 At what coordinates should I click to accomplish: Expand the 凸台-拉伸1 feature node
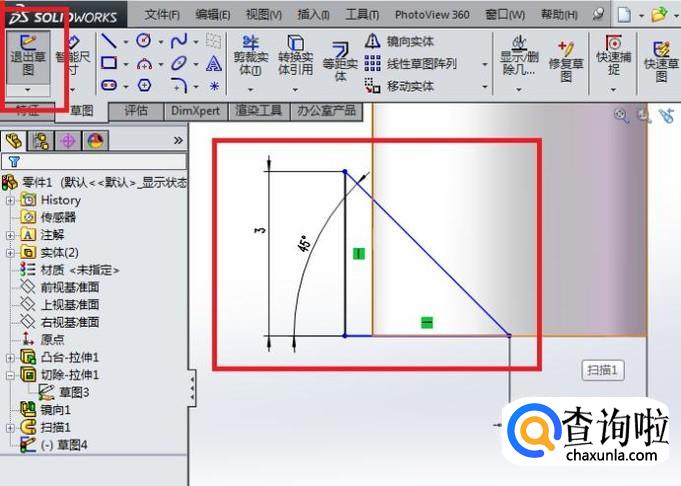tap(10, 357)
